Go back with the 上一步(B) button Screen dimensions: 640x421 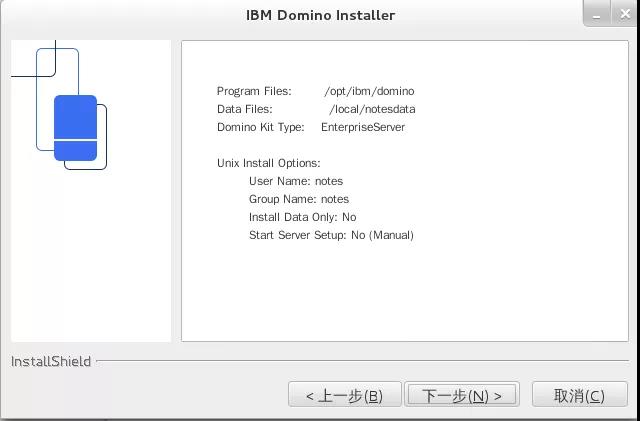click(x=344, y=394)
